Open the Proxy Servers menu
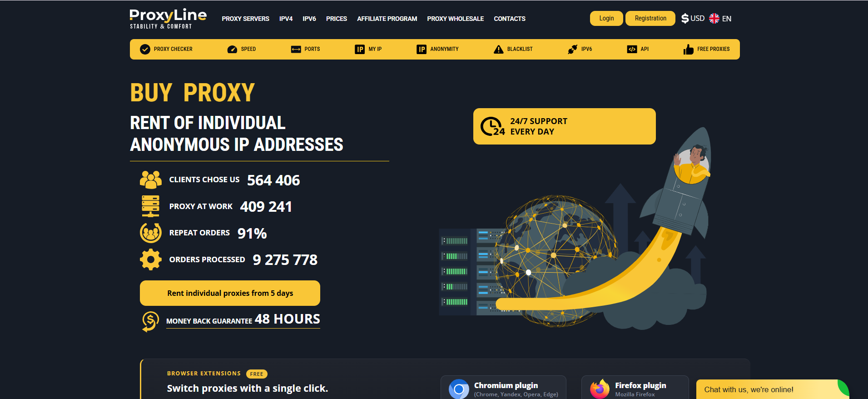 [245, 19]
